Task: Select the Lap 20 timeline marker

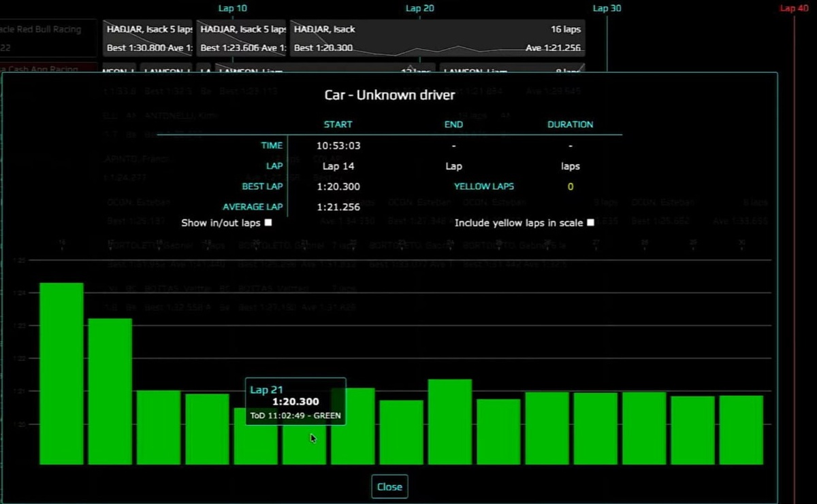Action: click(419, 8)
